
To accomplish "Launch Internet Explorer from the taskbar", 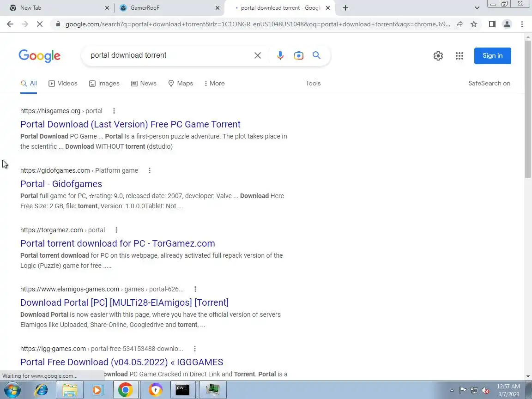I will (42, 390).
